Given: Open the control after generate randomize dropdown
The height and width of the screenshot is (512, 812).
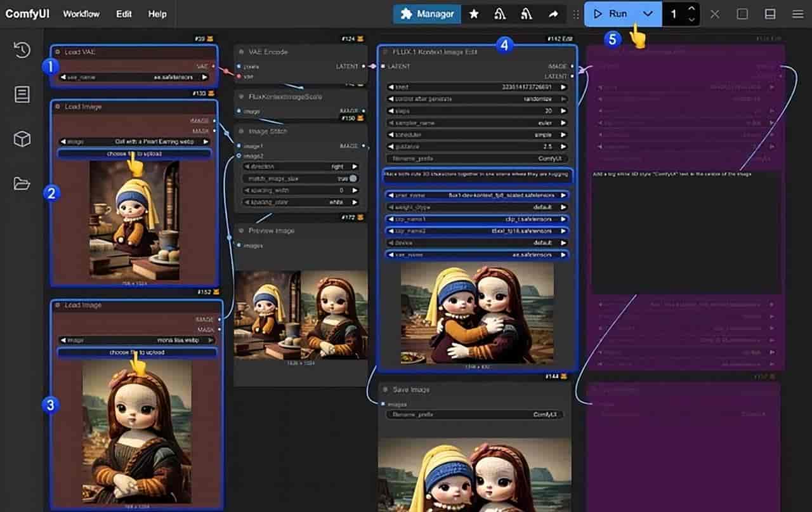Looking at the screenshot, I should (x=478, y=99).
